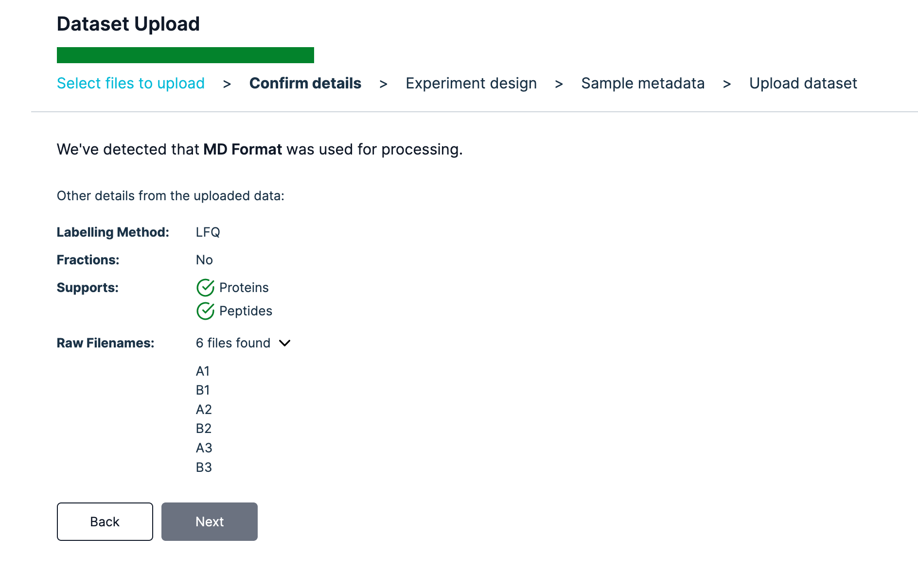Open the Experiment design step
This screenshot has width=918, height=588.
tap(471, 83)
